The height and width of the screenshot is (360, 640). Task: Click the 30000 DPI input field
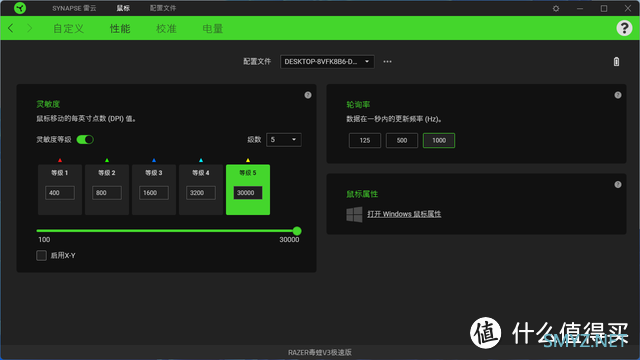248,193
